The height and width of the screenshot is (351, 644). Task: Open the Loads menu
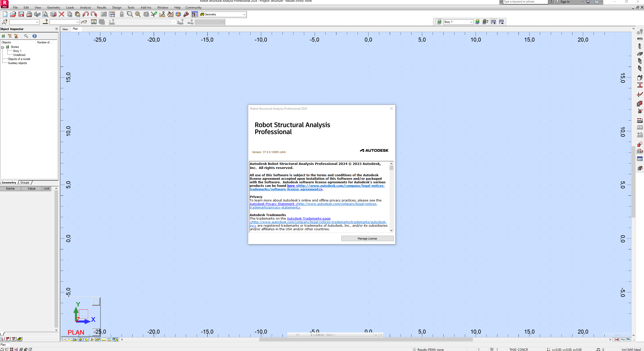point(70,8)
